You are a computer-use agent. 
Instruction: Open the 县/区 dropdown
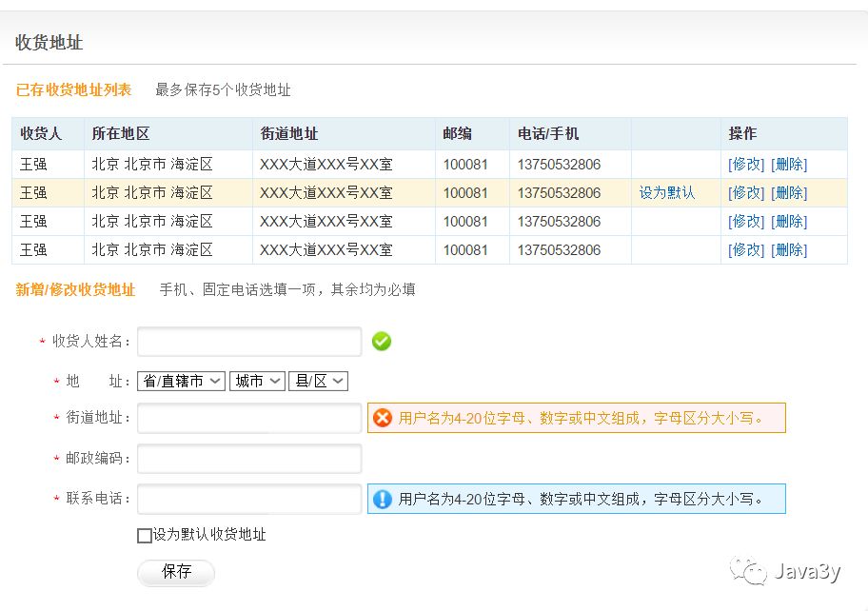pyautogui.click(x=318, y=381)
